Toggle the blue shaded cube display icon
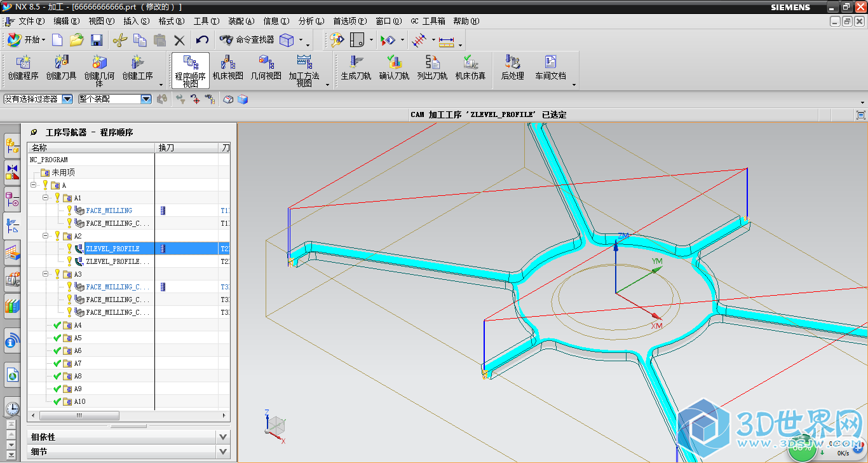The width and height of the screenshot is (868, 463). coord(243,99)
